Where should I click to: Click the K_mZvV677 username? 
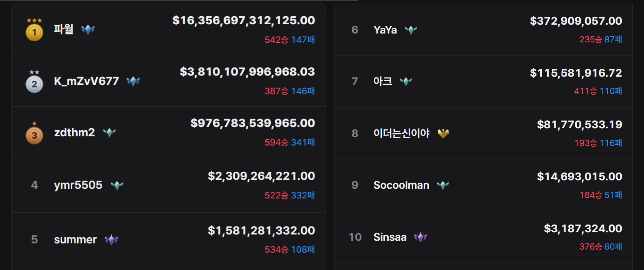[x=87, y=81]
